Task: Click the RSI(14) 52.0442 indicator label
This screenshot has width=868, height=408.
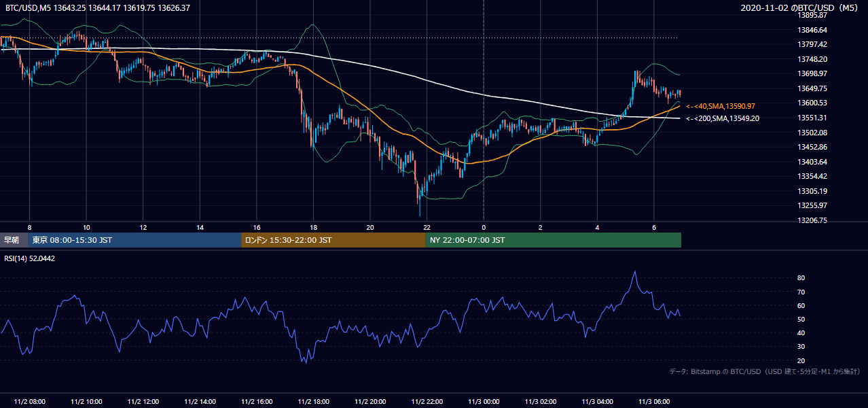Action: (30, 258)
